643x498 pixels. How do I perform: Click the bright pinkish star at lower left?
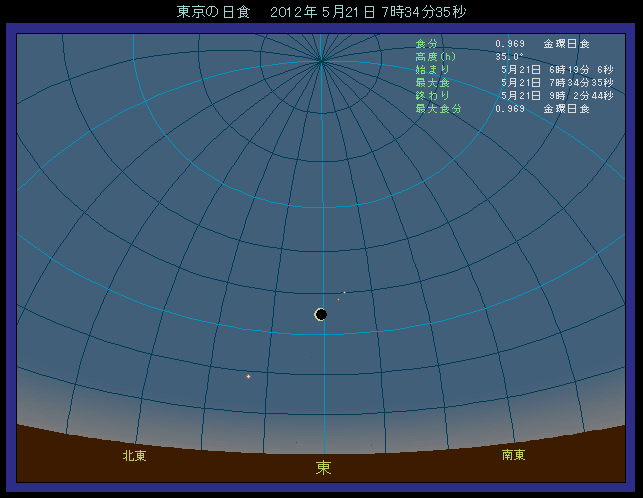pos(248,376)
